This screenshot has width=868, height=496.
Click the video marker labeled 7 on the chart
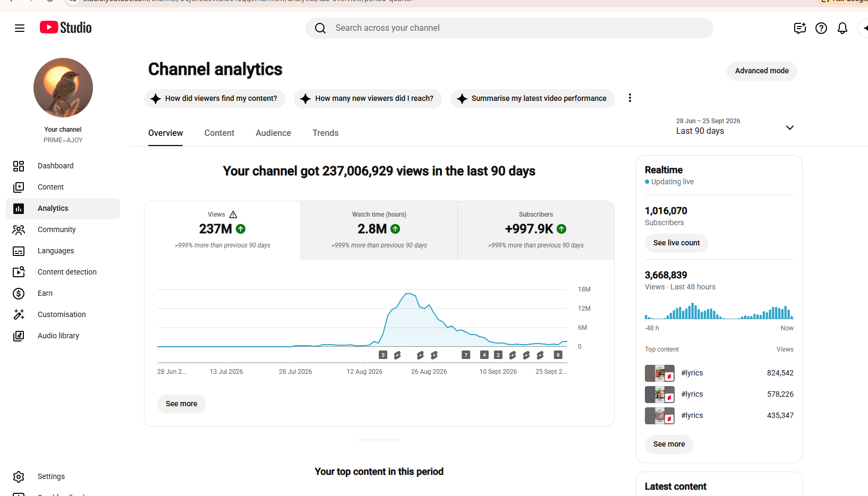(466, 355)
